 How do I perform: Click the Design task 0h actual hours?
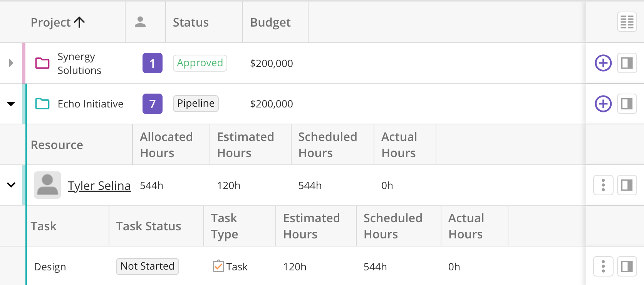point(454,267)
